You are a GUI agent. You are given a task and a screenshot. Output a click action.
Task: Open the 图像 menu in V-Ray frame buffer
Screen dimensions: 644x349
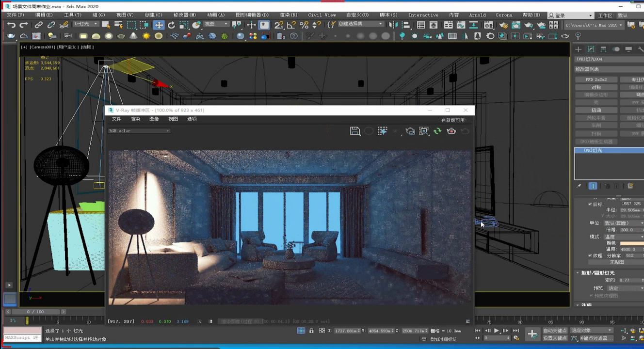coord(154,119)
